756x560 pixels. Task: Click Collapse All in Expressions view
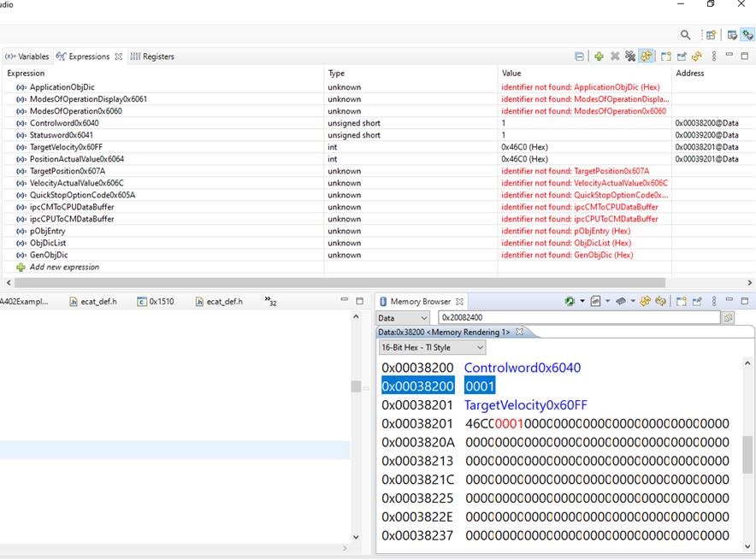pyautogui.click(x=579, y=57)
